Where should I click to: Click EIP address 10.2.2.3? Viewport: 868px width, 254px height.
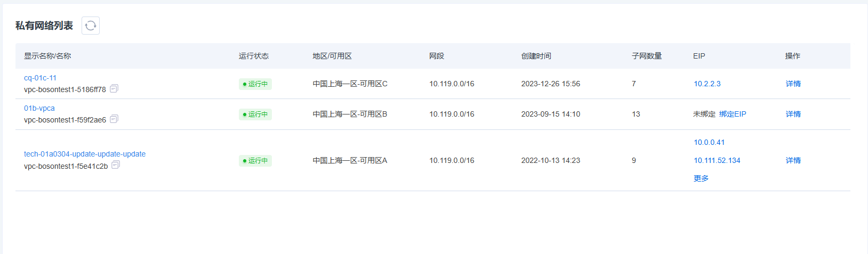click(707, 84)
